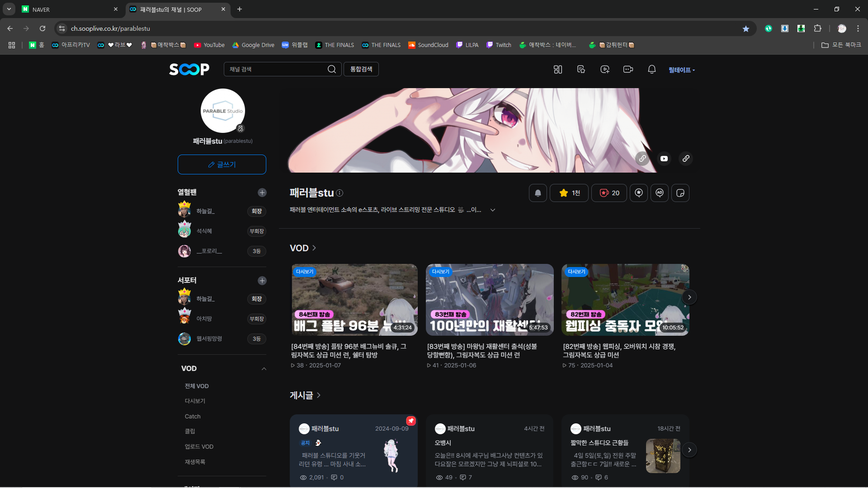The width and height of the screenshot is (868, 488).
Task: Click the SOOP logo
Action: [x=189, y=69]
